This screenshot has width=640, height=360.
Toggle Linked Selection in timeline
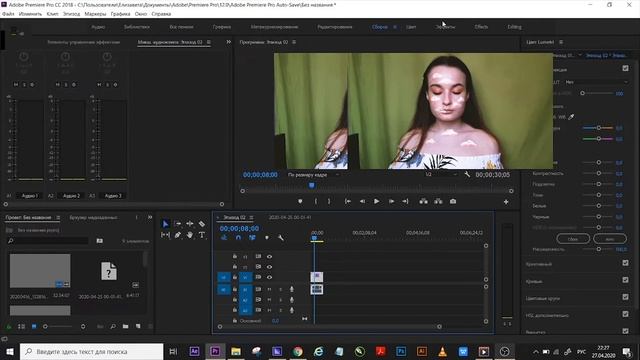pyautogui.click(x=252, y=238)
